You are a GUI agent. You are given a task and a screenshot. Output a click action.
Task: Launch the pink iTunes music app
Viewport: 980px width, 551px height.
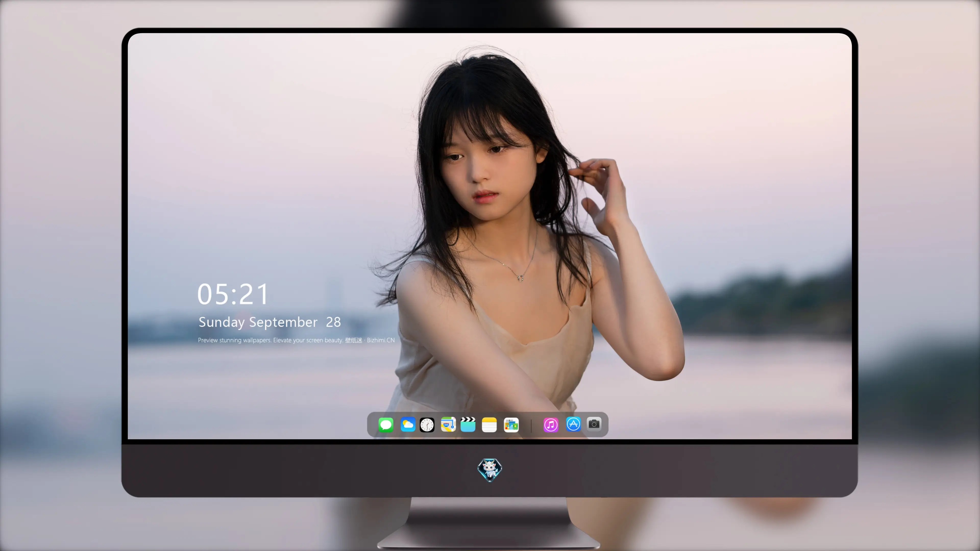551,425
